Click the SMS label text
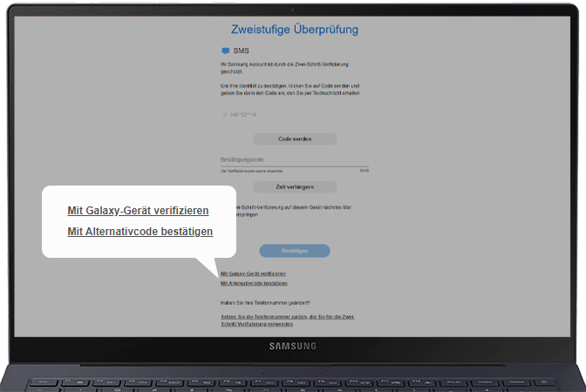This screenshot has height=392, width=586. tap(241, 51)
